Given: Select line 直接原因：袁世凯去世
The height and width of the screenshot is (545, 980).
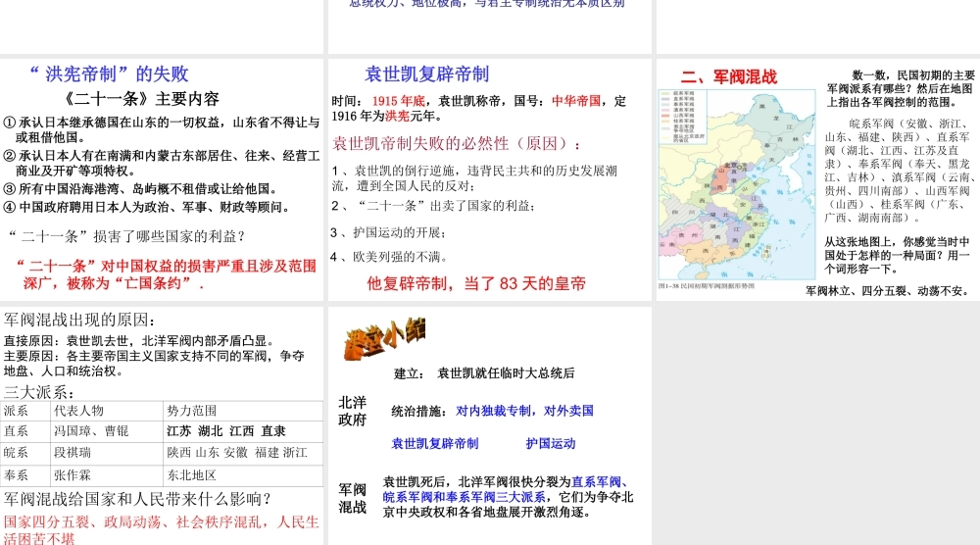Looking at the screenshot, I should pyautogui.click(x=139, y=341).
